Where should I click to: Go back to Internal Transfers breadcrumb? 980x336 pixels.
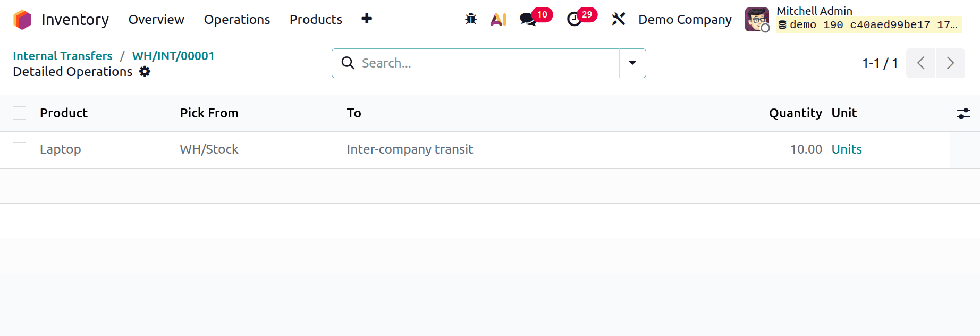click(x=63, y=56)
